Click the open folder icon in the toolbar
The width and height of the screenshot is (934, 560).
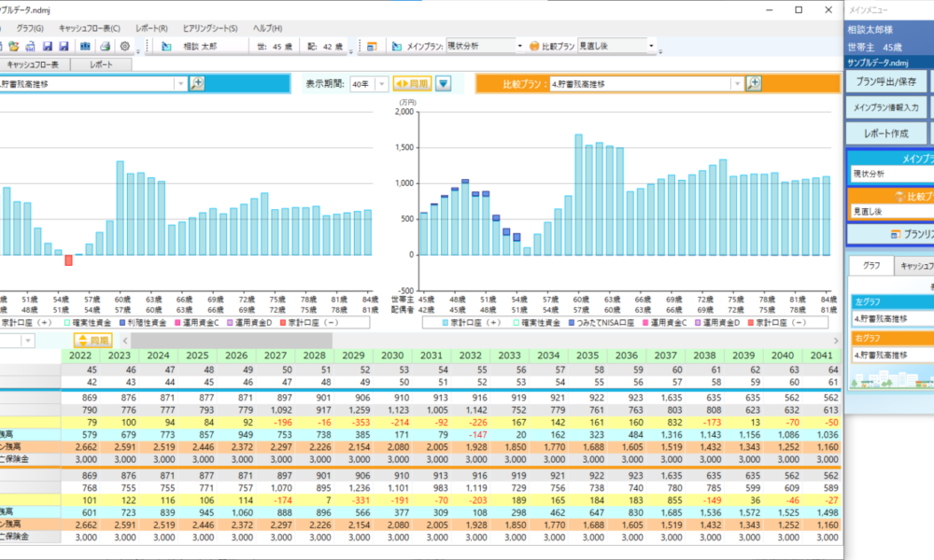pos(15,46)
